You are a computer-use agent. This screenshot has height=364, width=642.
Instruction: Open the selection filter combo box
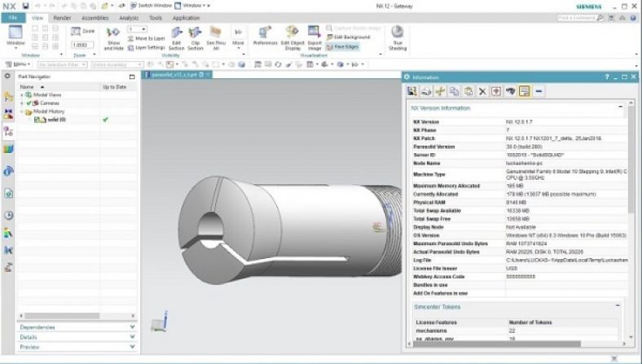(62, 64)
